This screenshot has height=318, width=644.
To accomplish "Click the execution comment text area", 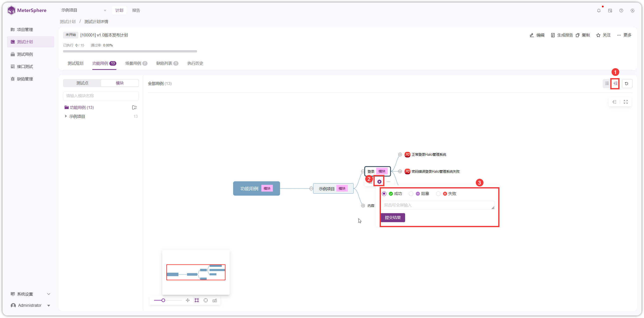I will (x=438, y=205).
